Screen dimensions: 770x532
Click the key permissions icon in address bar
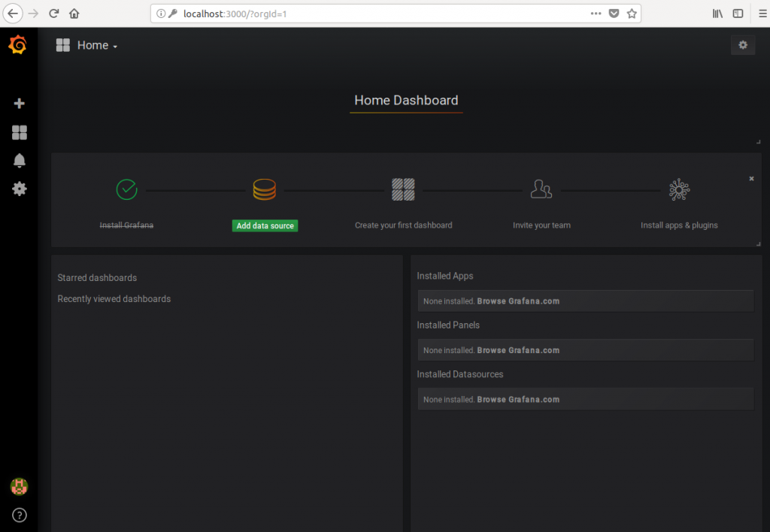point(173,14)
